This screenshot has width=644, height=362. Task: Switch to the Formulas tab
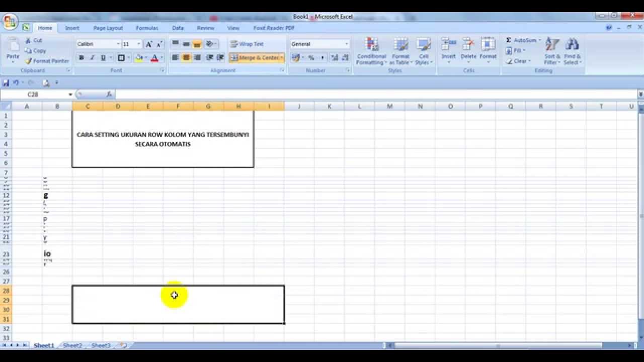coord(147,28)
